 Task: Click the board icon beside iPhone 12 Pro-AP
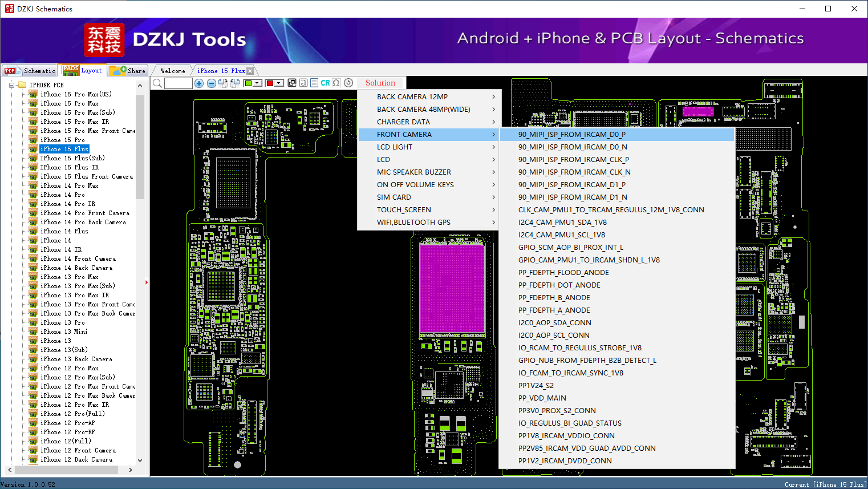point(33,423)
